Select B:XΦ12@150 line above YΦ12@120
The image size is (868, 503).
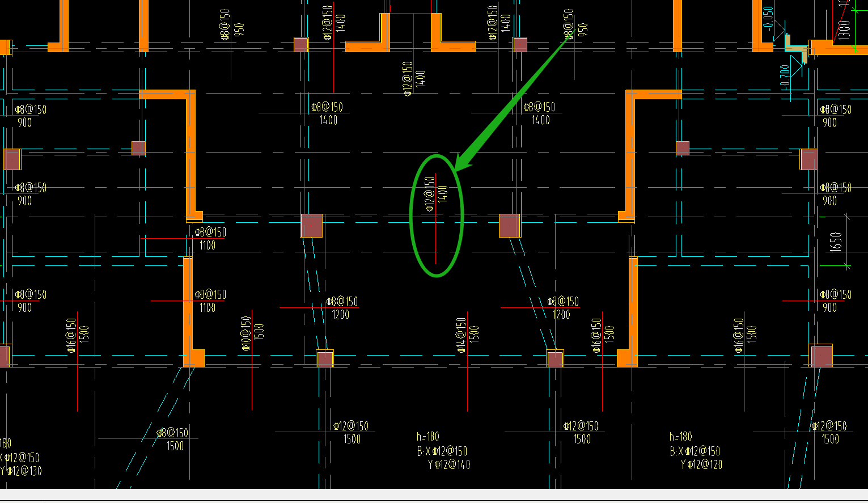[x=695, y=451]
